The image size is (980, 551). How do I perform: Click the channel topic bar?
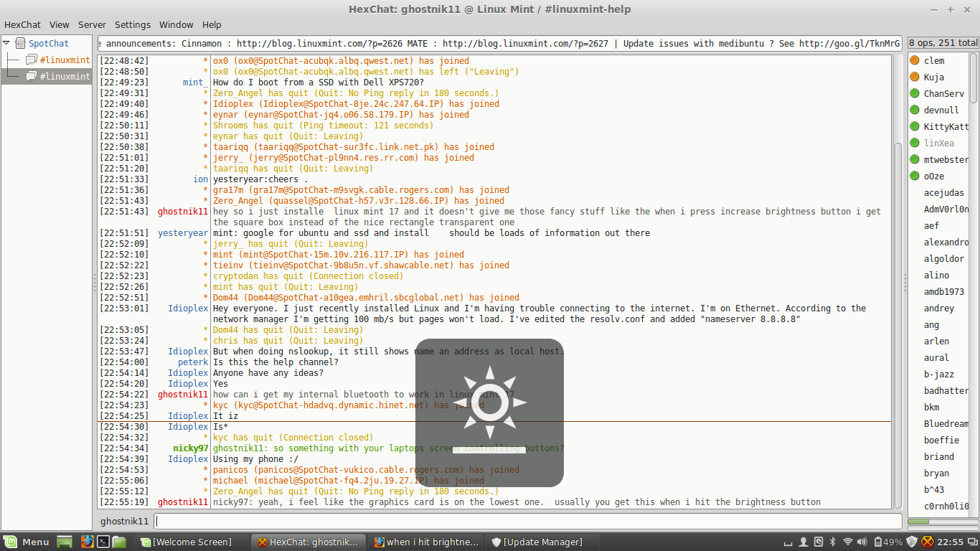coord(500,44)
